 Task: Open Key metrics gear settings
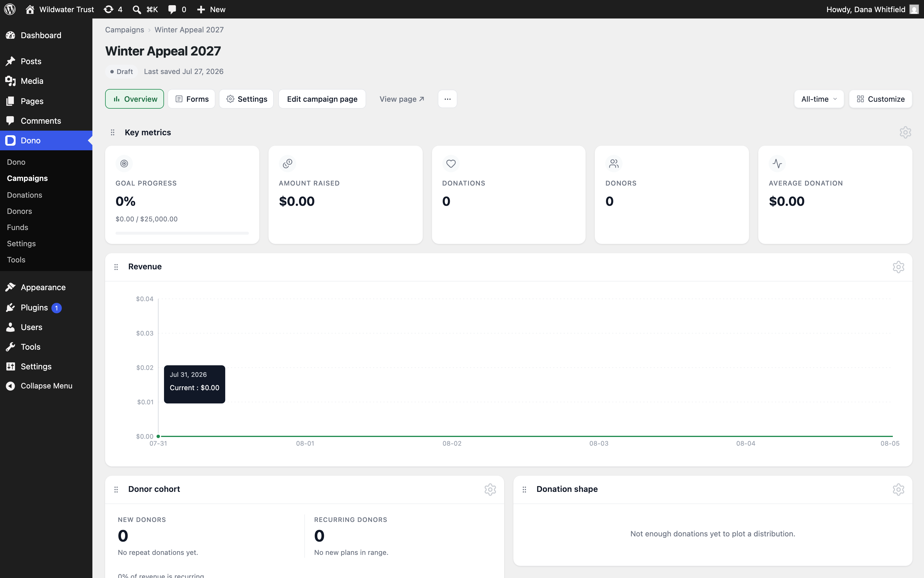tap(905, 132)
